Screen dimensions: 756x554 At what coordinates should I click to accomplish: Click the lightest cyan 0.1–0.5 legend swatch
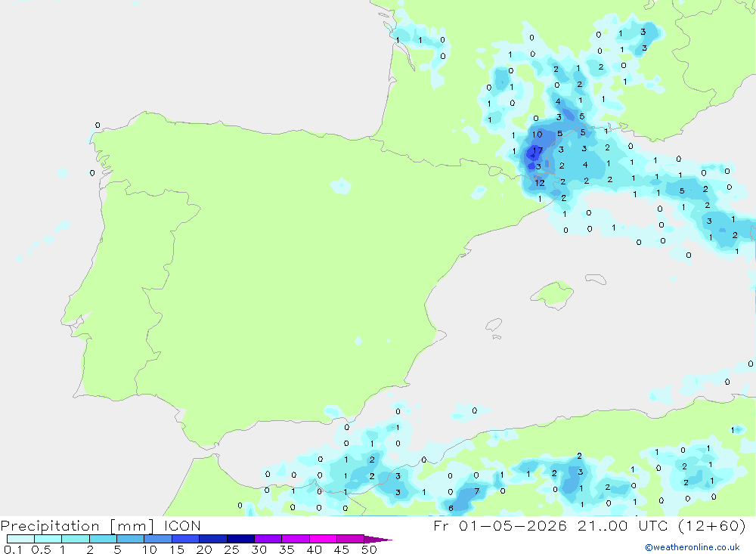point(20,539)
